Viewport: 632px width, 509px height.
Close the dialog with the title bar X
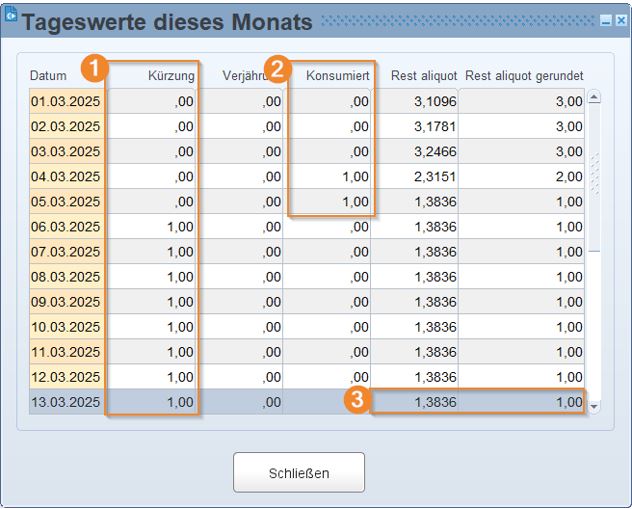[x=621, y=21]
